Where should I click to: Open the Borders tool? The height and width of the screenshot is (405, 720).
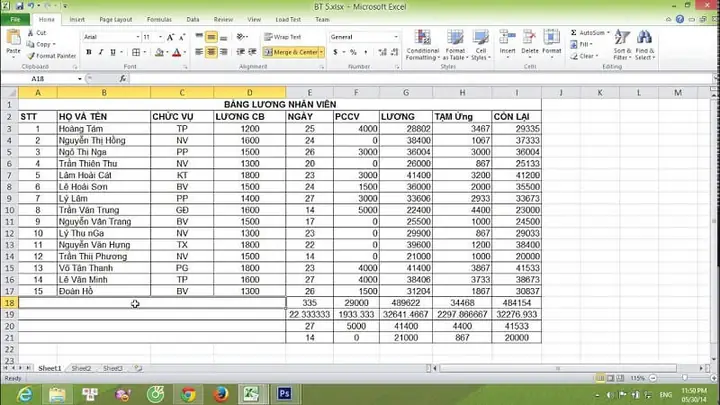coord(136,52)
